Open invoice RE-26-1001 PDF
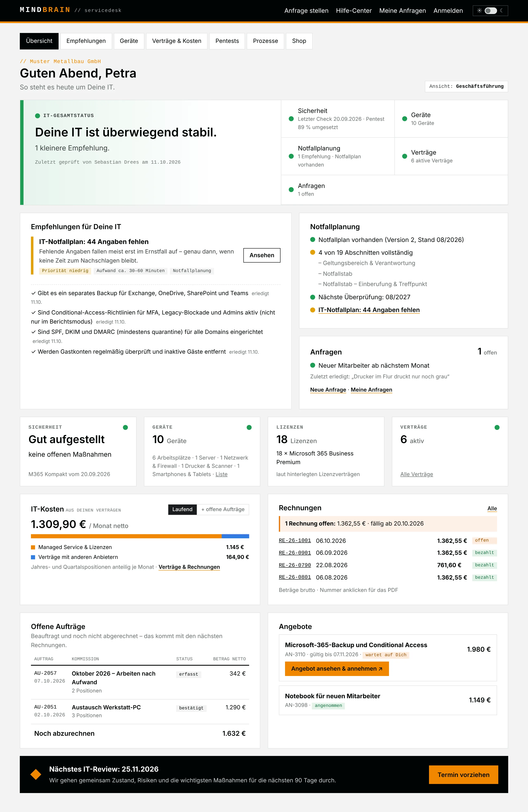This screenshot has height=812, width=528. pos(295,540)
